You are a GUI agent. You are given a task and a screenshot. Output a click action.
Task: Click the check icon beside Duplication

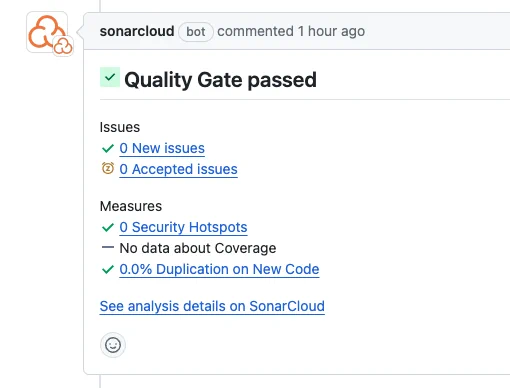tap(108, 269)
